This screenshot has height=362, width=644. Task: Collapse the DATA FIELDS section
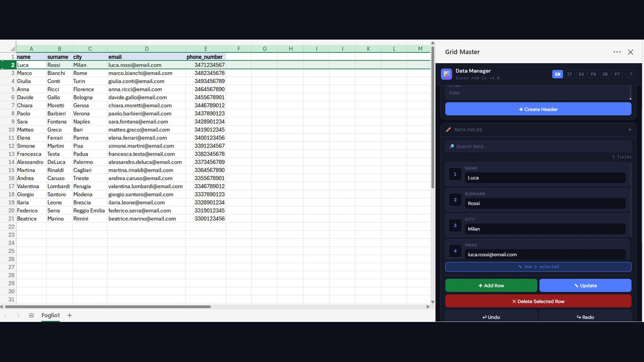(630, 130)
